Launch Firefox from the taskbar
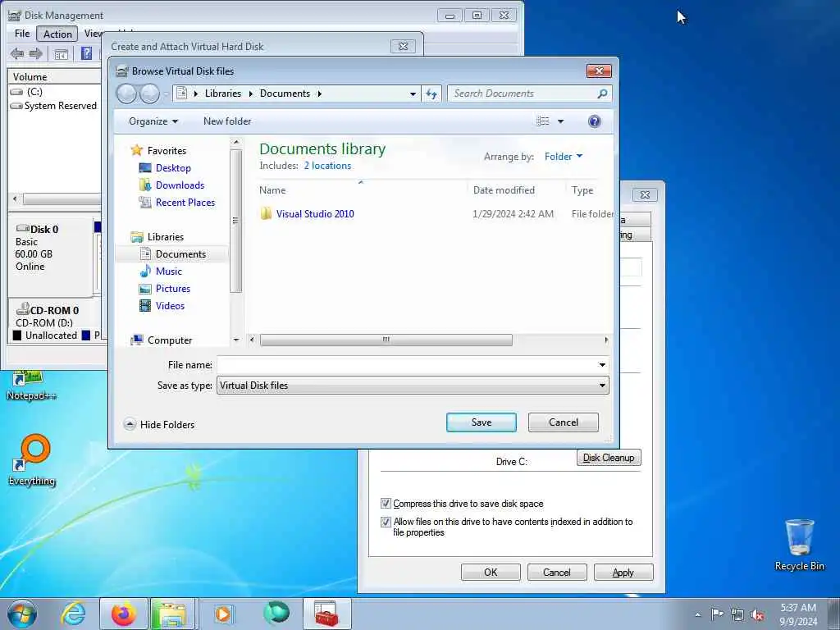The image size is (840, 630). [x=124, y=614]
